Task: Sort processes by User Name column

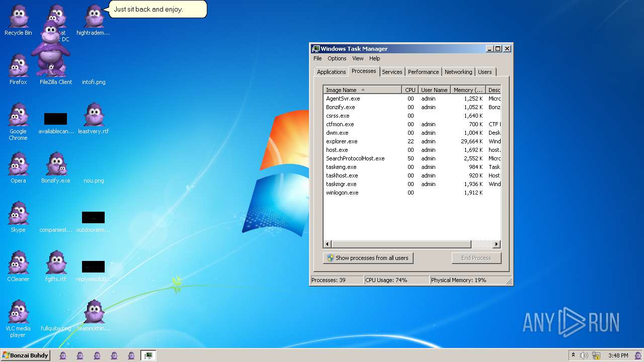Action: pyautogui.click(x=434, y=89)
